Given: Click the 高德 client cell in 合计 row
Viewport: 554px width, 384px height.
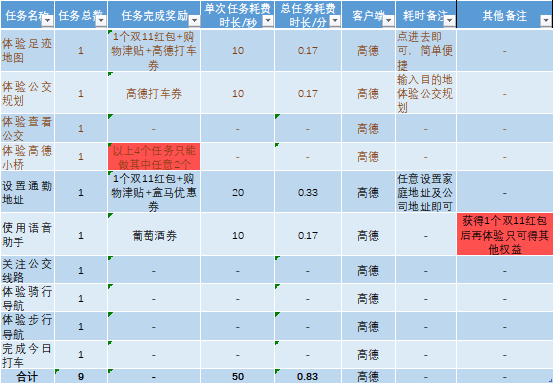Looking at the screenshot, I should tap(368, 377).
